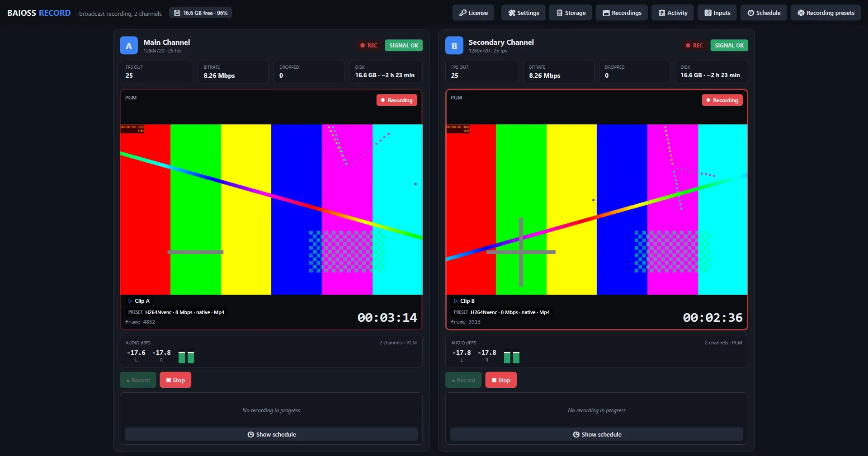Stop recording on Main Channel
The height and width of the screenshot is (456, 868).
click(175, 380)
